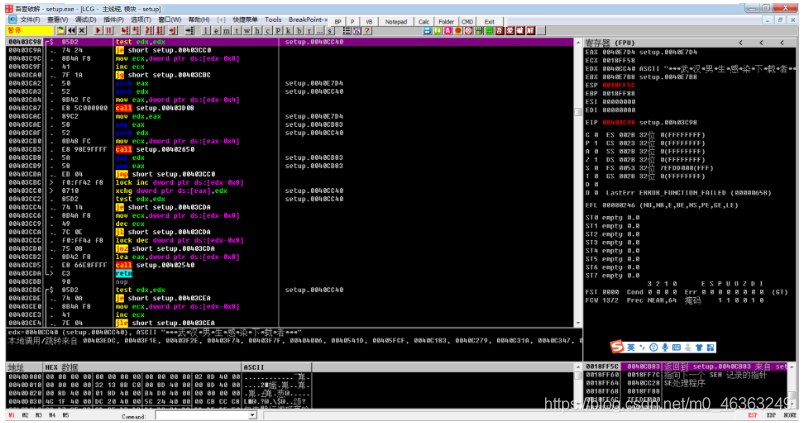802x423 pixels.
Task: Open Run trace '...' toolbar button
Action: [319, 31]
